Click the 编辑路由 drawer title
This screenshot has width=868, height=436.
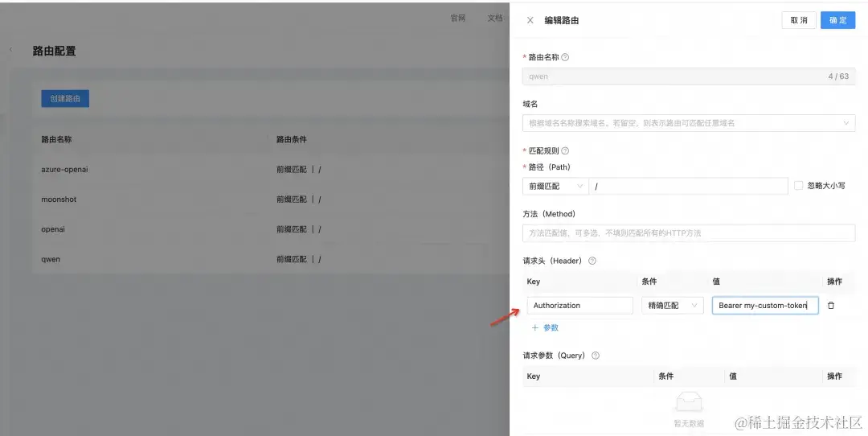561,20
